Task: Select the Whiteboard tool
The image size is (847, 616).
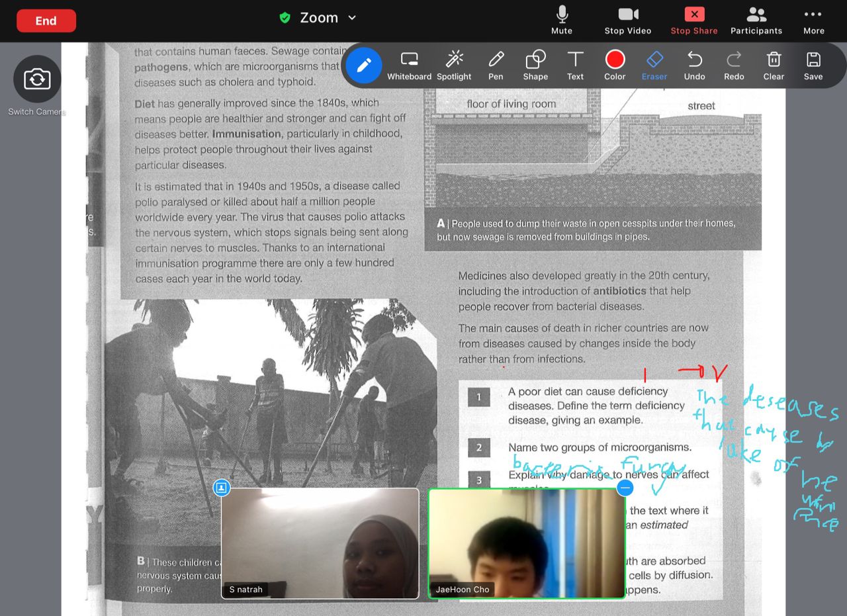Action: 409,66
